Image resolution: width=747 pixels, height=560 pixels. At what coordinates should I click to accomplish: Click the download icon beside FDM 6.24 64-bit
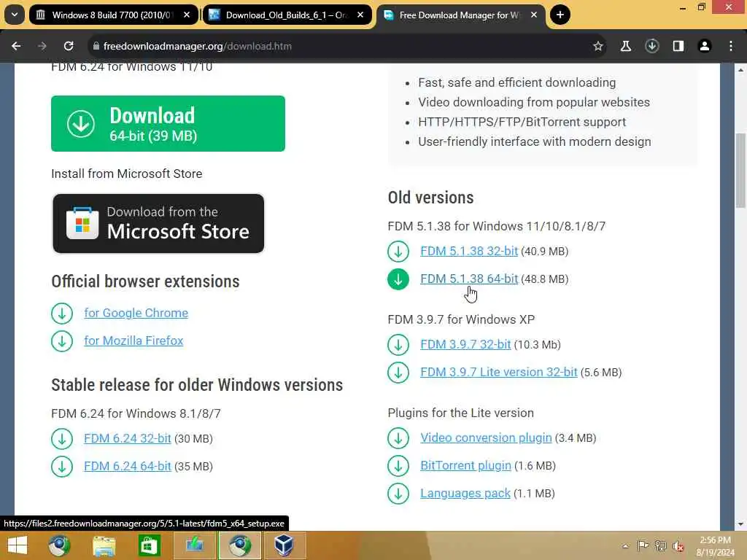pos(62,467)
